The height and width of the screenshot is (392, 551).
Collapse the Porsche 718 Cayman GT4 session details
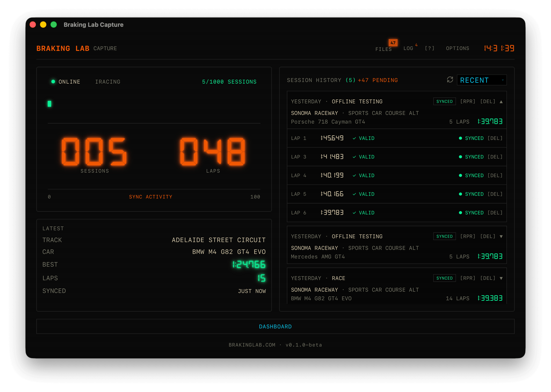(x=501, y=101)
